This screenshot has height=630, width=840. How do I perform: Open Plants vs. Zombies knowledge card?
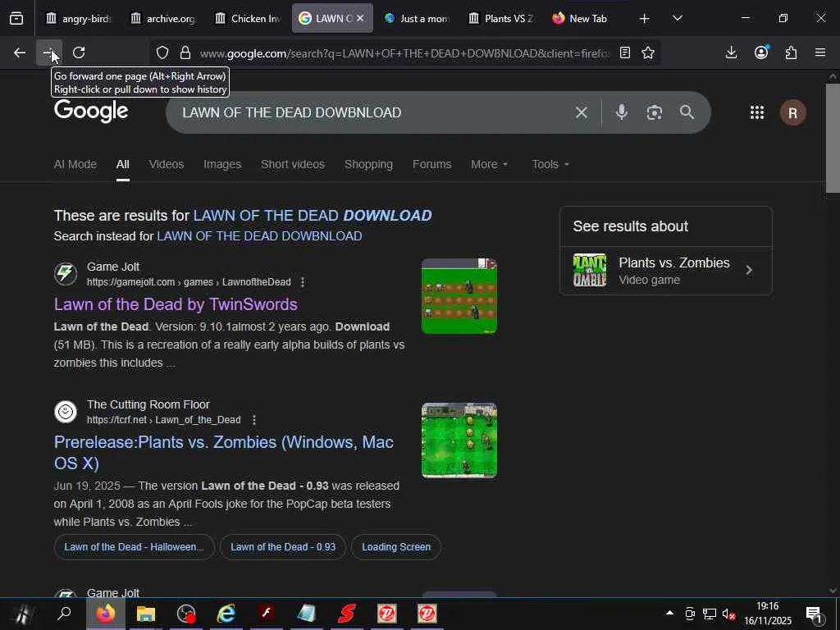tap(666, 271)
